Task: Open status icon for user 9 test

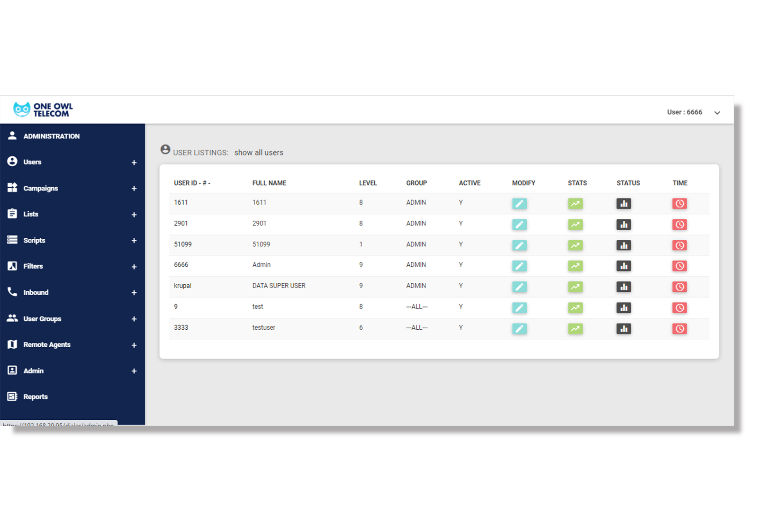Action: [623, 308]
